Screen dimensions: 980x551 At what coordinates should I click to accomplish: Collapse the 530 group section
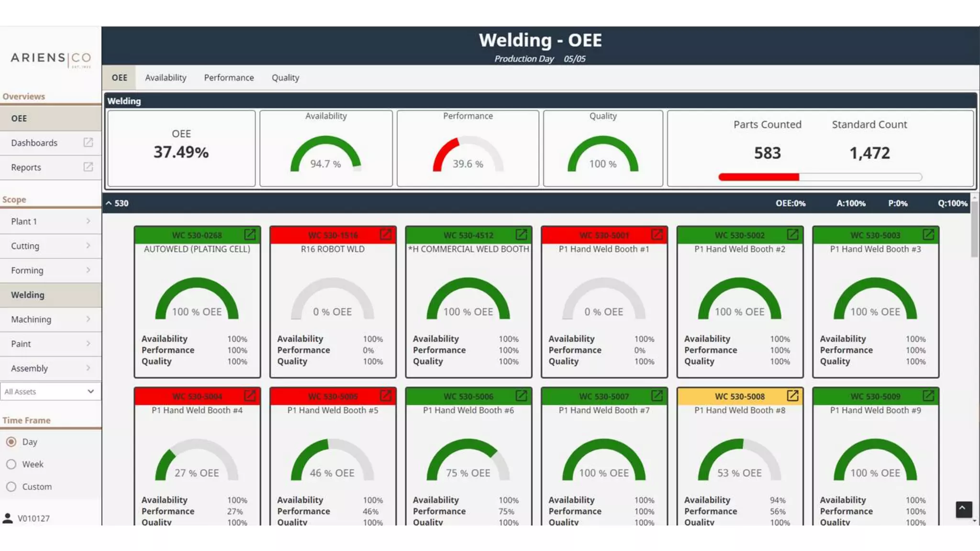click(x=109, y=203)
